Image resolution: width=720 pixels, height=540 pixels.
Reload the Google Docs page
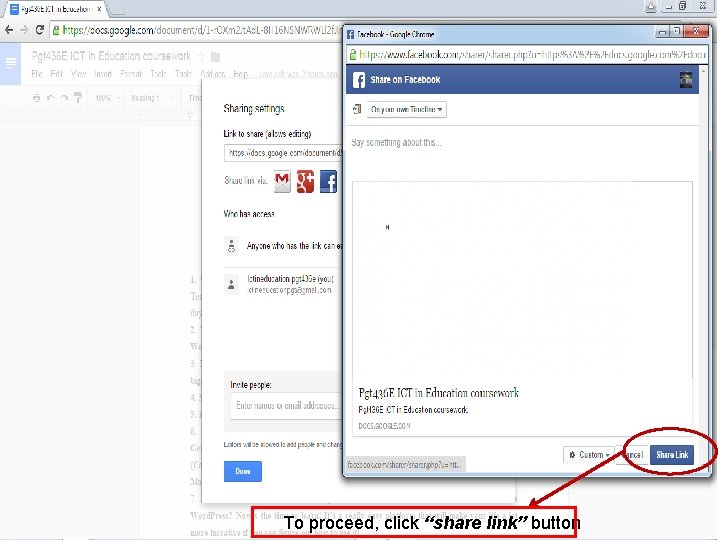[40, 30]
